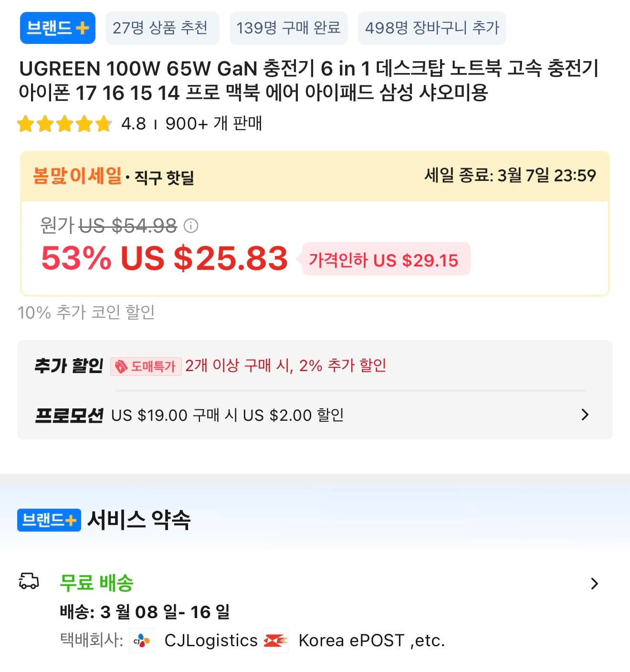Tap the five-star rating icons
Image resolution: width=630 pixels, height=672 pixels.
pyautogui.click(x=64, y=124)
